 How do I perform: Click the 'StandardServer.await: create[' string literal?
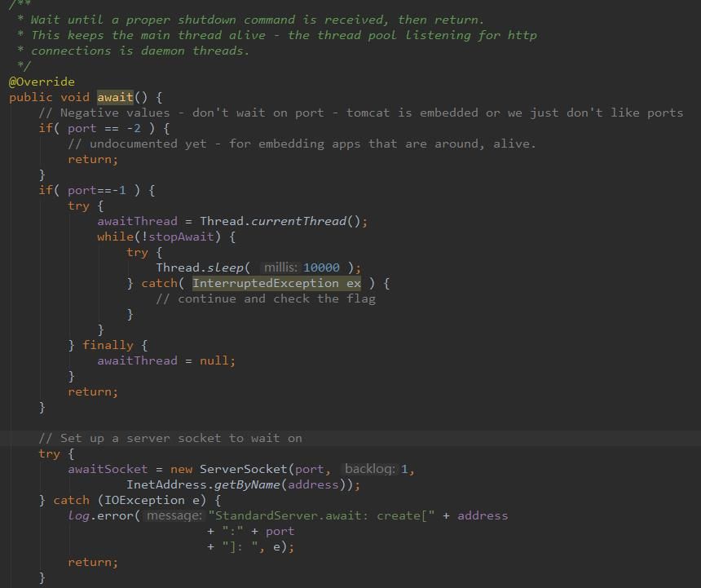(321, 515)
